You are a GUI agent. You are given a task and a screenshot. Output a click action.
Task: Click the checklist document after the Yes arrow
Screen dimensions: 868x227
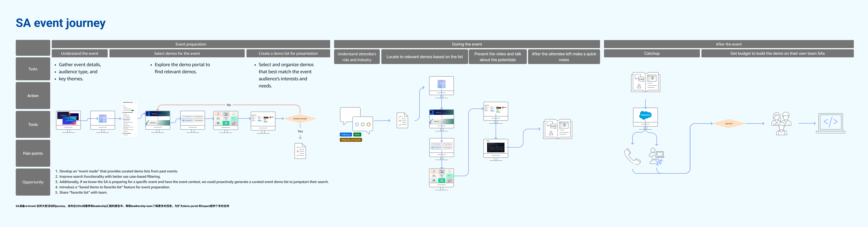pos(300,151)
